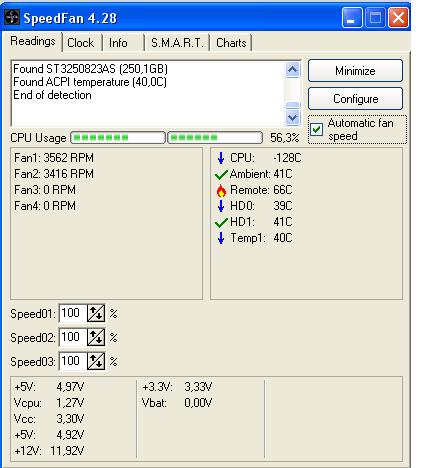Image resolution: width=431 pixels, height=468 pixels.
Task: Click the 'Fan4: 0 RPM' reading
Action: (45, 206)
